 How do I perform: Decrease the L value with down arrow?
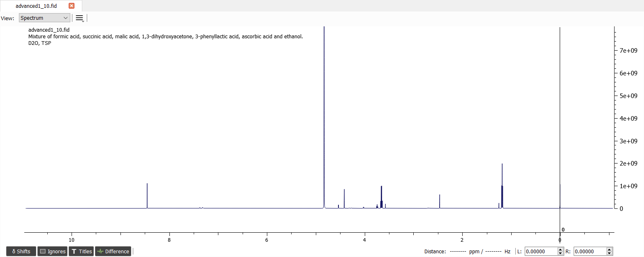[x=561, y=253]
